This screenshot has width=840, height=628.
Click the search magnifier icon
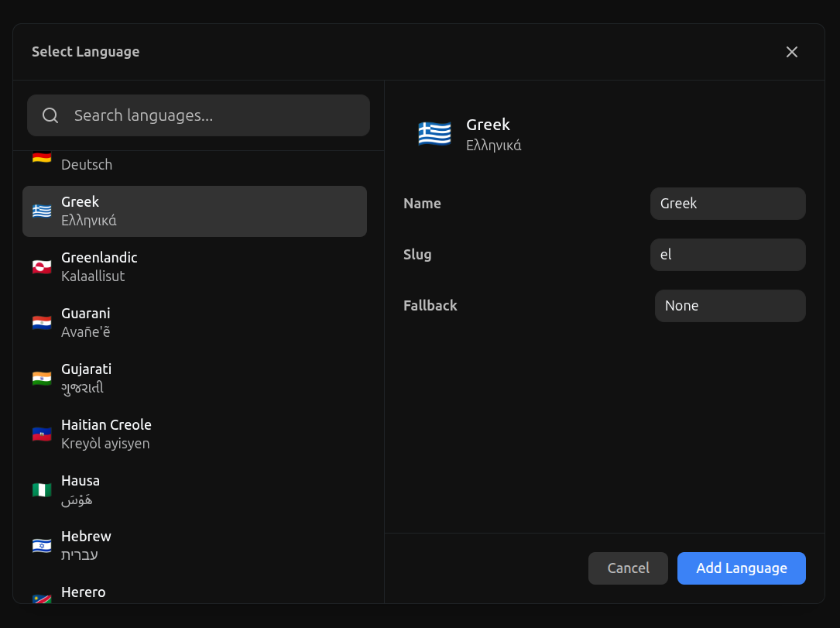pyautogui.click(x=50, y=115)
